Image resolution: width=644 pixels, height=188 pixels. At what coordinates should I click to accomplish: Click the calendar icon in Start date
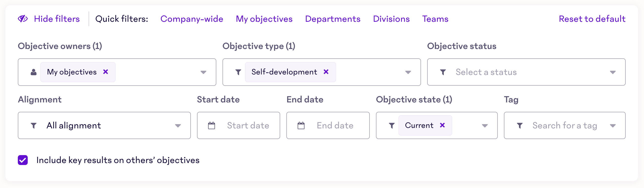click(212, 125)
